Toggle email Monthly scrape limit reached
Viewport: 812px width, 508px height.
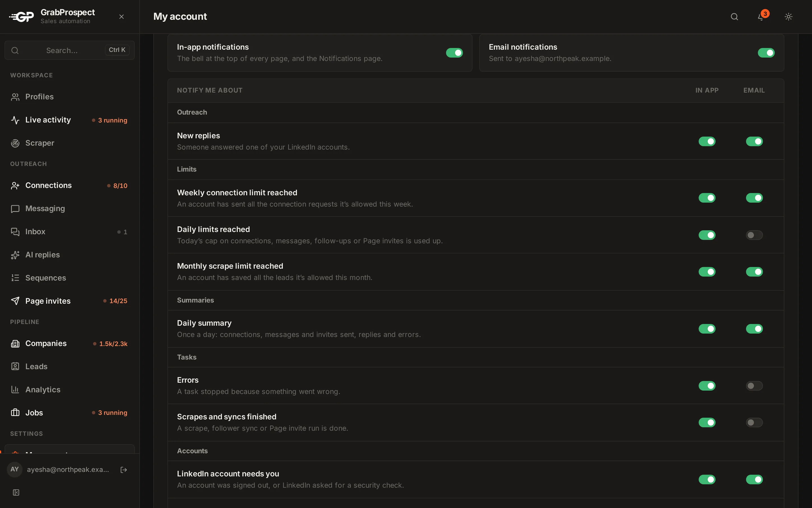point(754,272)
